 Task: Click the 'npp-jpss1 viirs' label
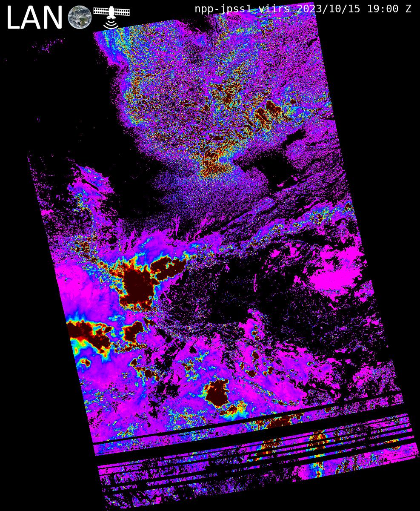pos(242,9)
